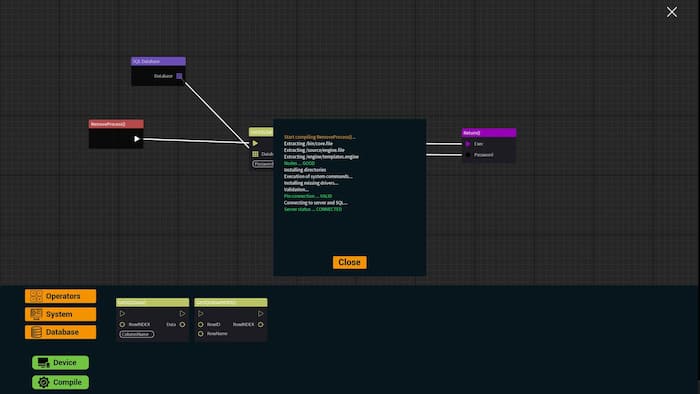700x394 pixels.
Task: Click the grid database pin on middle node
Action: click(255, 154)
